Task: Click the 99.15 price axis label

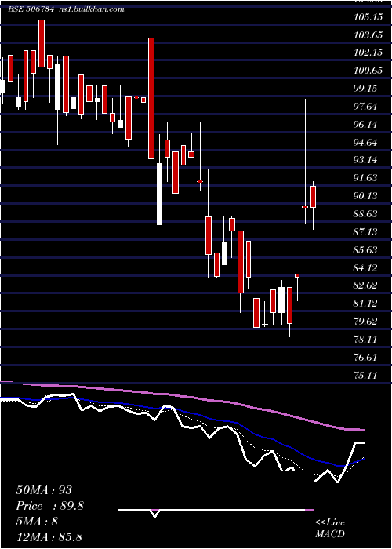Action: tap(366, 88)
